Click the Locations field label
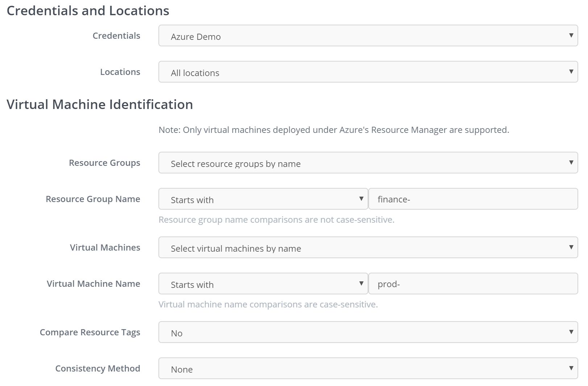Viewport: 588px width, 386px height. coord(120,72)
